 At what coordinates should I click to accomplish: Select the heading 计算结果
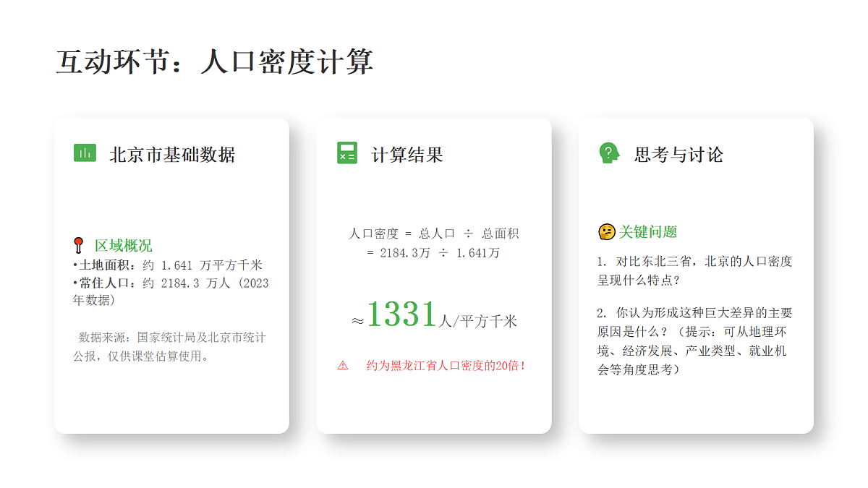pos(407,155)
